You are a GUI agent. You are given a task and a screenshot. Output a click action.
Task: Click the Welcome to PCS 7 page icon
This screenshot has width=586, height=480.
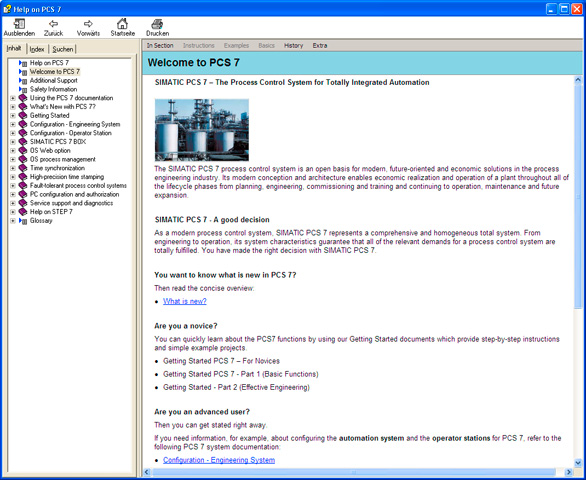point(23,72)
